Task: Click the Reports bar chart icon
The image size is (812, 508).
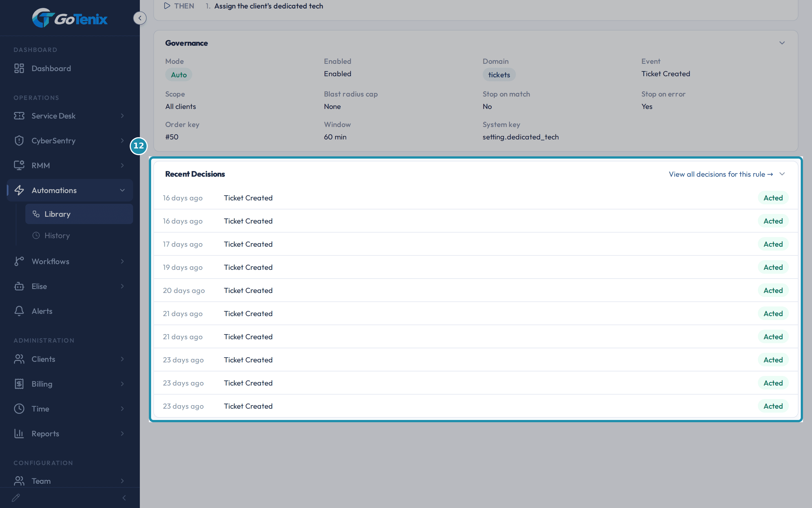Action: click(19, 433)
